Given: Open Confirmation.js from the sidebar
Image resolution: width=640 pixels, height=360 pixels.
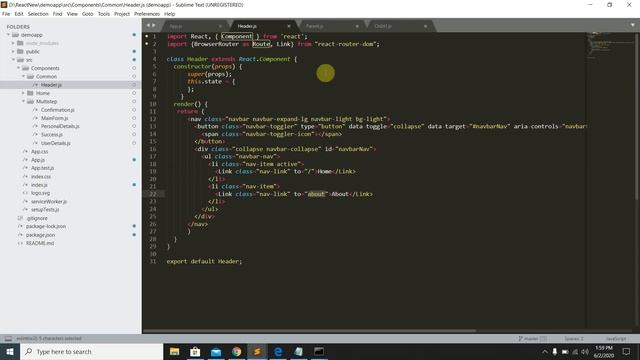Looking at the screenshot, I should (x=58, y=110).
